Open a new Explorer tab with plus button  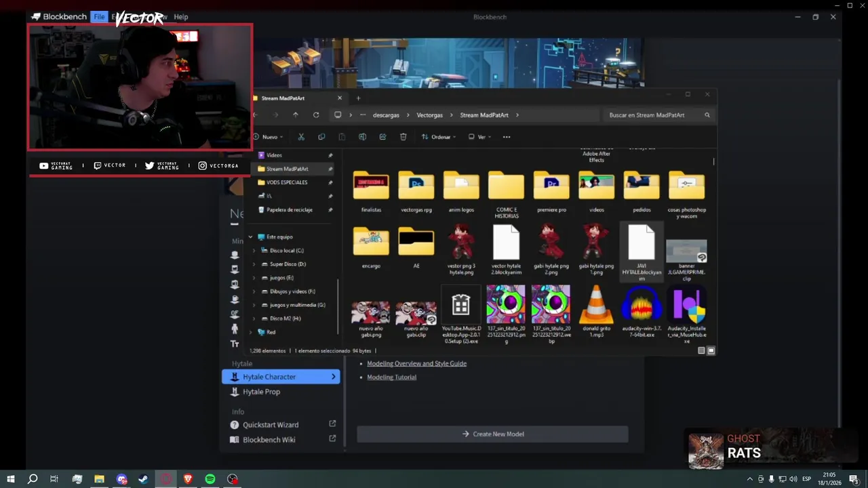(358, 98)
